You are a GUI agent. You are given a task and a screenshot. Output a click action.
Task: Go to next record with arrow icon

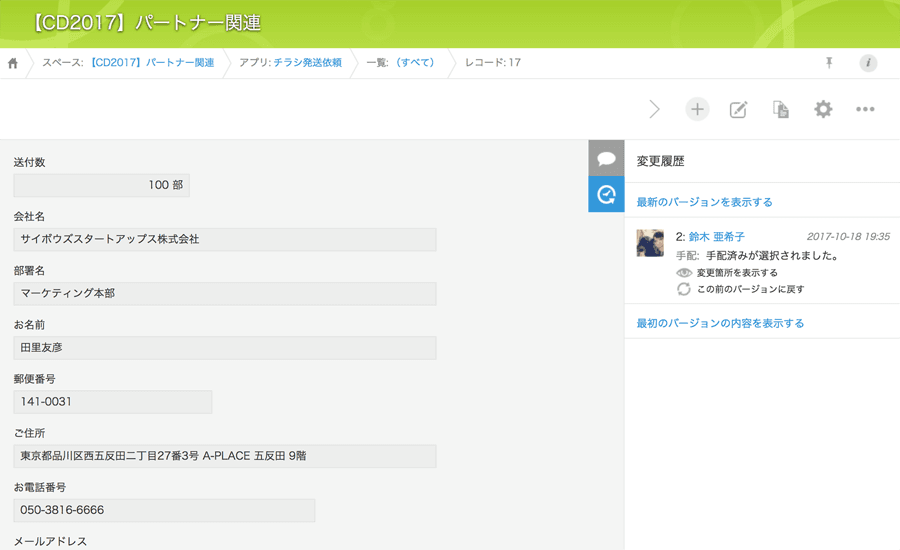(x=654, y=109)
